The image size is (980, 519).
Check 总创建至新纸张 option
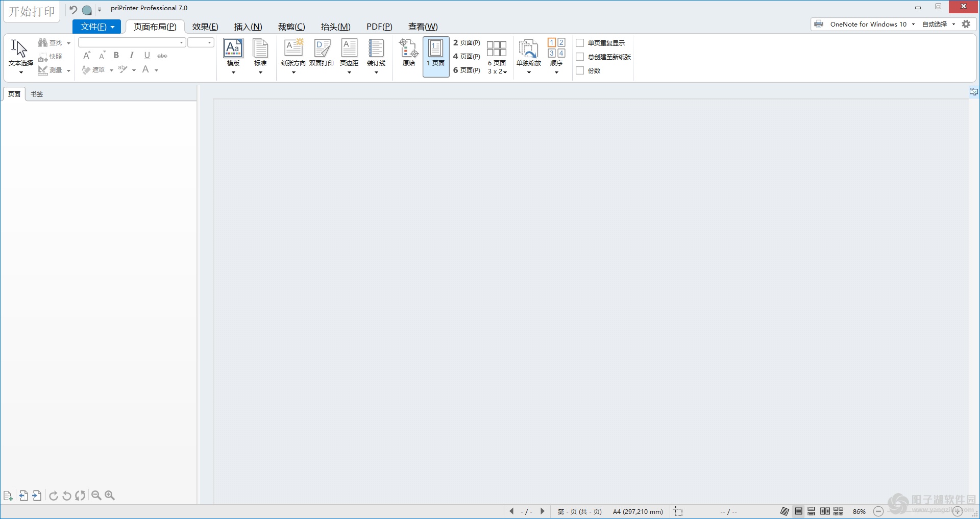tap(580, 57)
